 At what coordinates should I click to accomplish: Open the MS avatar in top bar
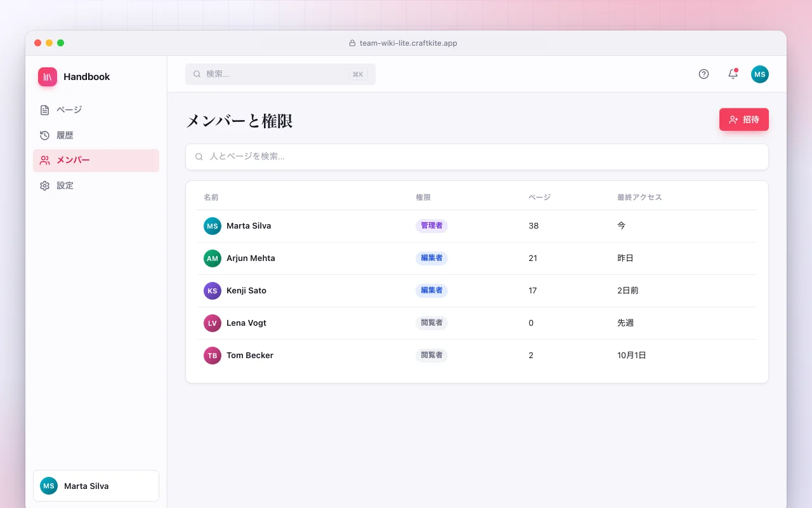[x=760, y=74]
